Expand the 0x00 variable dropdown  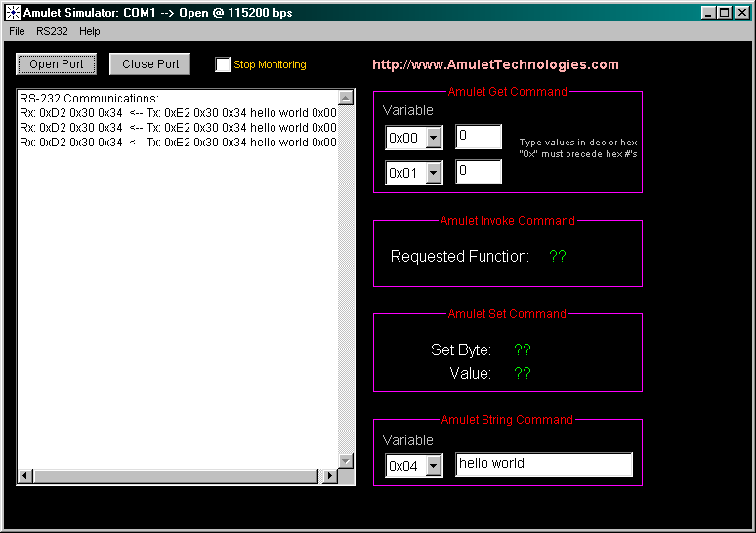[x=434, y=138]
